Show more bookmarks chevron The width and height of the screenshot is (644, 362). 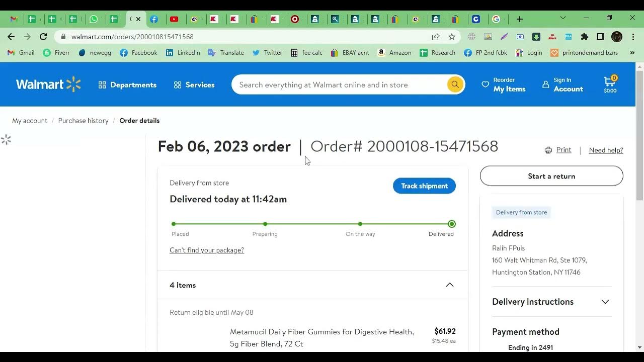click(632, 53)
